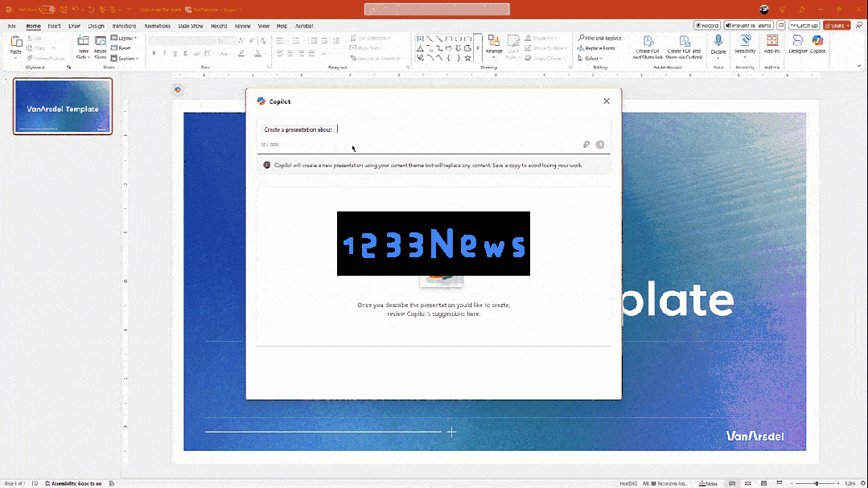The width and height of the screenshot is (868, 488).
Task: Switch to Slide Sorter view
Action: click(x=748, y=483)
